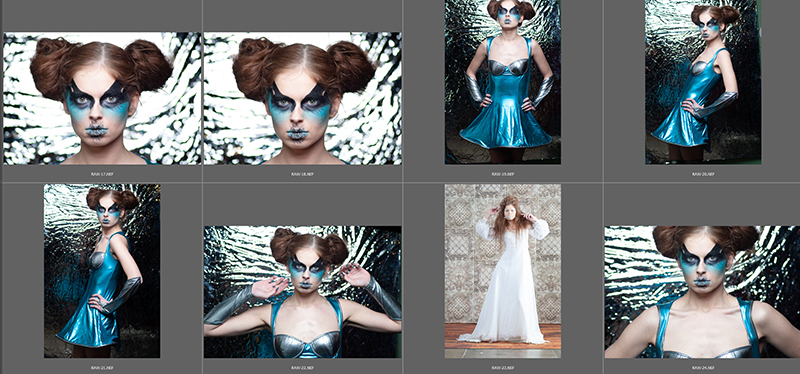This screenshot has height=374, width=800.
Task: Click the RAW-17.NEF filename label
Action: [x=103, y=174]
